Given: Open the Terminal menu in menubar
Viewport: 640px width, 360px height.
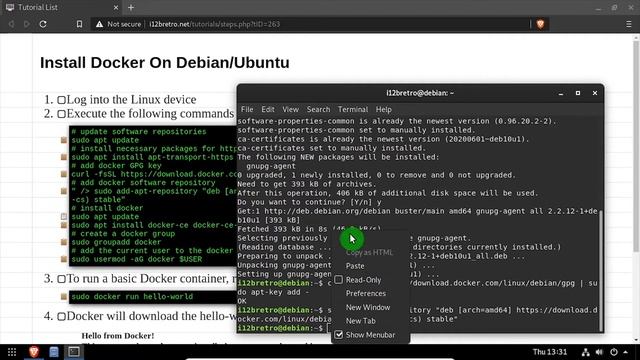Looking at the screenshot, I should coord(353,109).
